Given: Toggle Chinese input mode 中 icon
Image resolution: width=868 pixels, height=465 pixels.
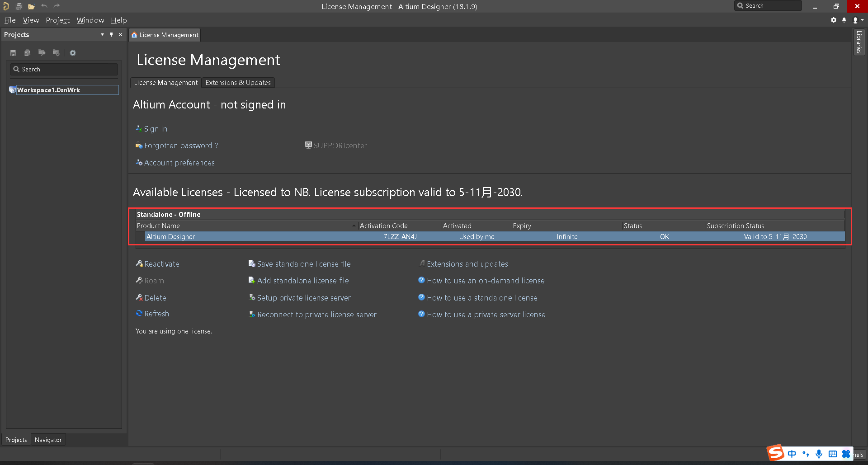Looking at the screenshot, I should 792,454.
